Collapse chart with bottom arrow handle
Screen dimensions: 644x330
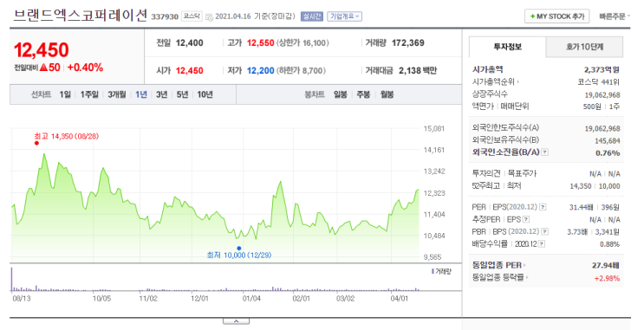(x=236, y=321)
